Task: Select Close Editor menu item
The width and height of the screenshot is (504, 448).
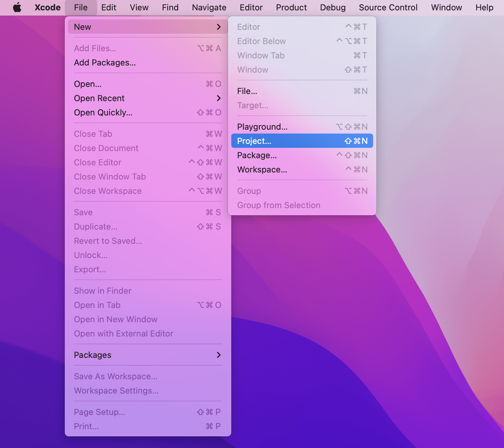Action: click(148, 162)
